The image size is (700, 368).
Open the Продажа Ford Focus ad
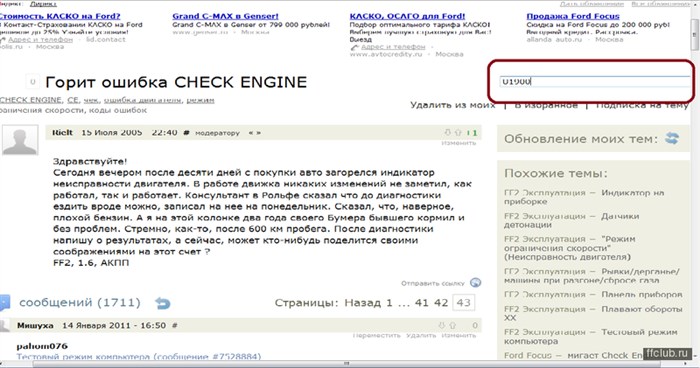click(x=573, y=16)
